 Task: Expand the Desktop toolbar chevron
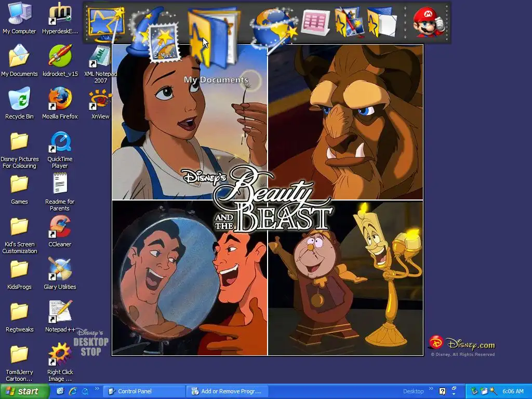[431, 388]
